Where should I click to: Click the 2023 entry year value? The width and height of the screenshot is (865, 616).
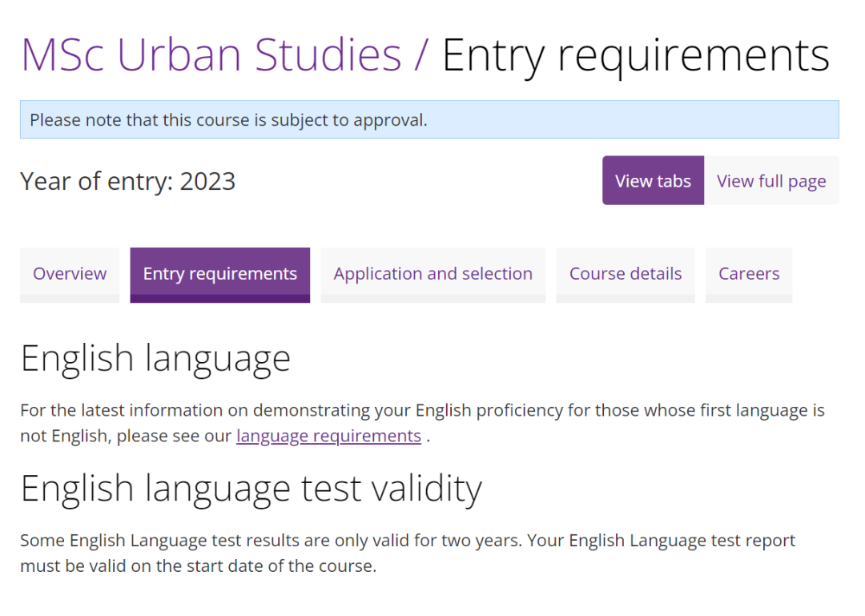tap(207, 181)
